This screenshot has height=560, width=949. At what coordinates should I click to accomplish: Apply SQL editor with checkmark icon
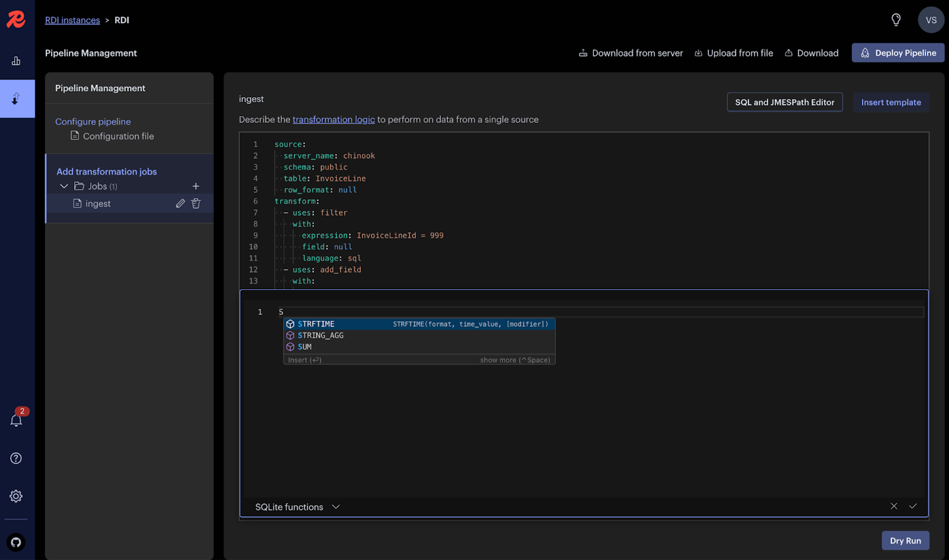point(913,506)
